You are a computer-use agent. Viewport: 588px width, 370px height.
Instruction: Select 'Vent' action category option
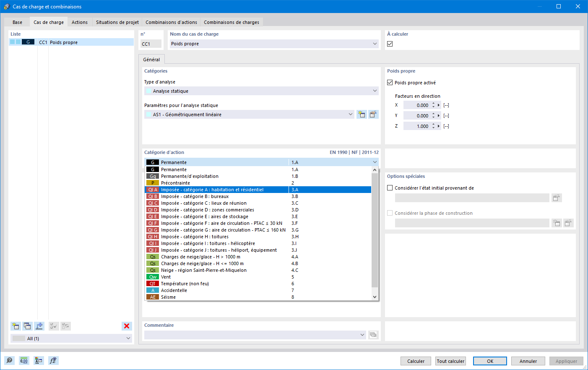coord(258,277)
